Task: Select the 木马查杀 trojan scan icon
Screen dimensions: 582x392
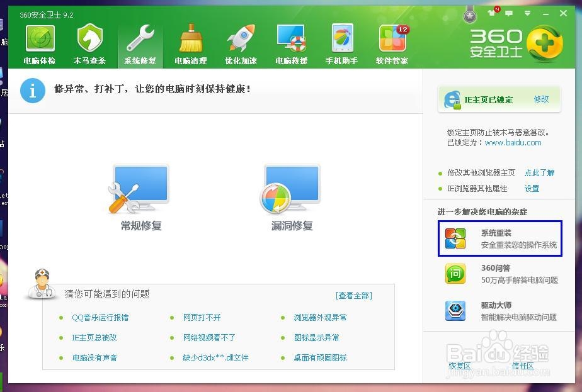Action: pyautogui.click(x=89, y=44)
